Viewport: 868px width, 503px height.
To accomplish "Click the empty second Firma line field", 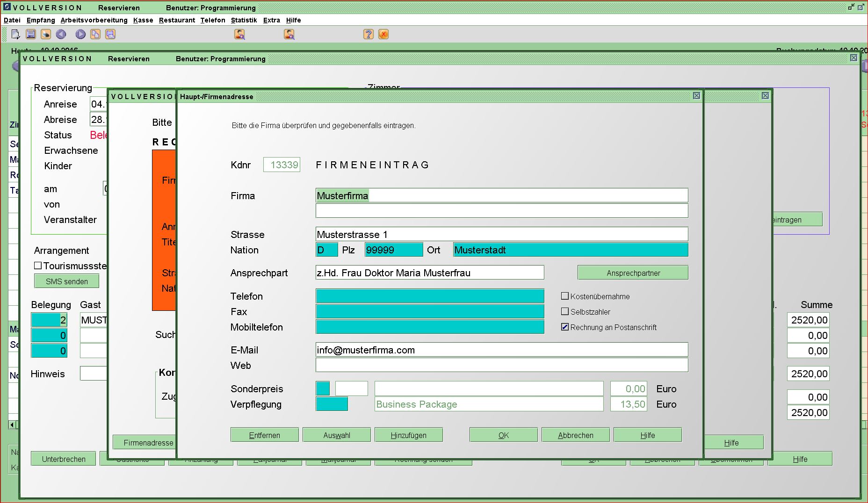I will click(x=502, y=210).
